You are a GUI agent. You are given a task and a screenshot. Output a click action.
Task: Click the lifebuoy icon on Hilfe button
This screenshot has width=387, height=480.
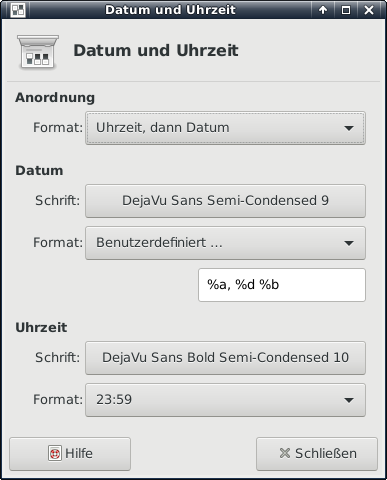(x=55, y=453)
